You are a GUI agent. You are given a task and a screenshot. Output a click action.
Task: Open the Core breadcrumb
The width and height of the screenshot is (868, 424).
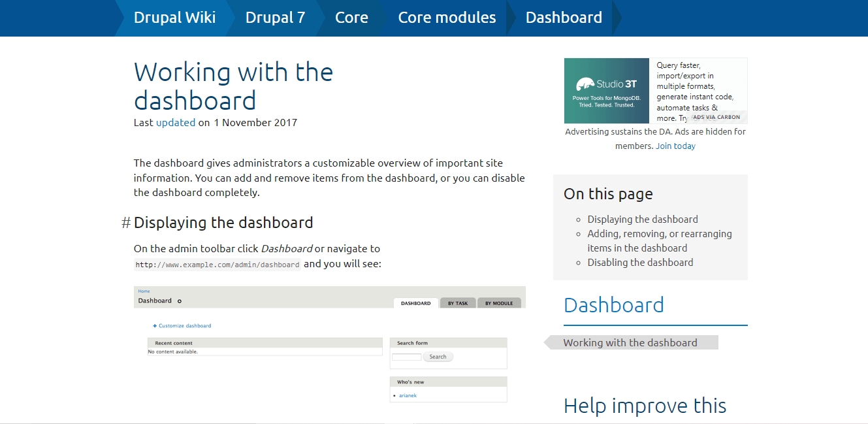tap(351, 18)
